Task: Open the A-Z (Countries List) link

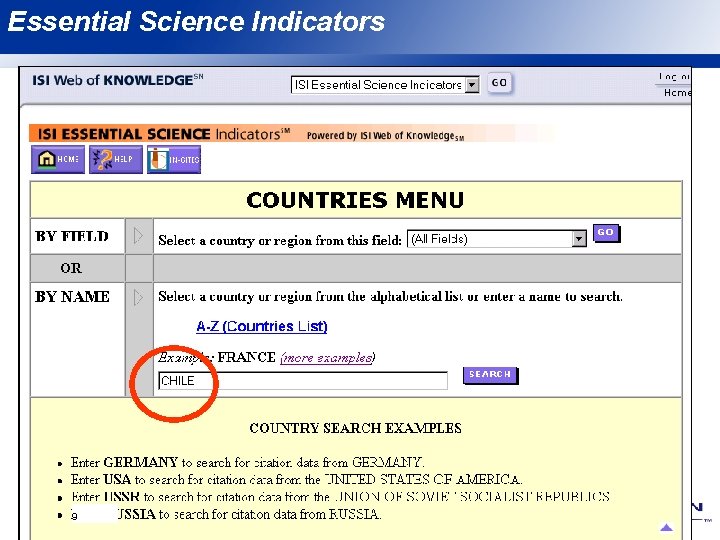Action: pyautogui.click(x=262, y=326)
